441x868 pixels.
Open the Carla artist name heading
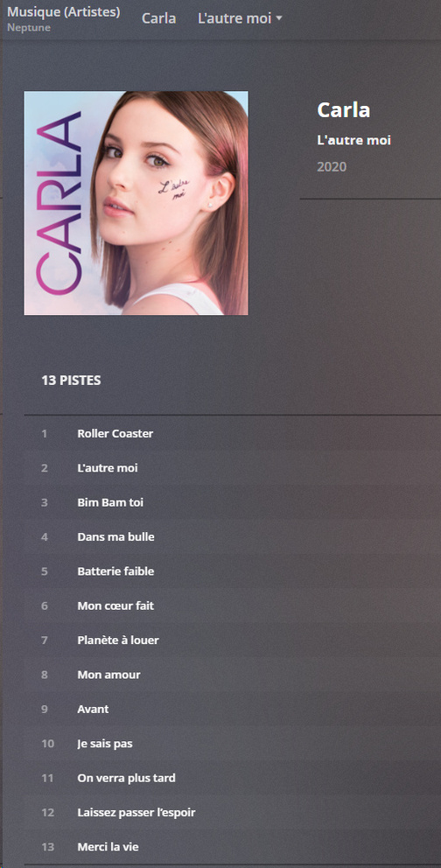point(344,110)
